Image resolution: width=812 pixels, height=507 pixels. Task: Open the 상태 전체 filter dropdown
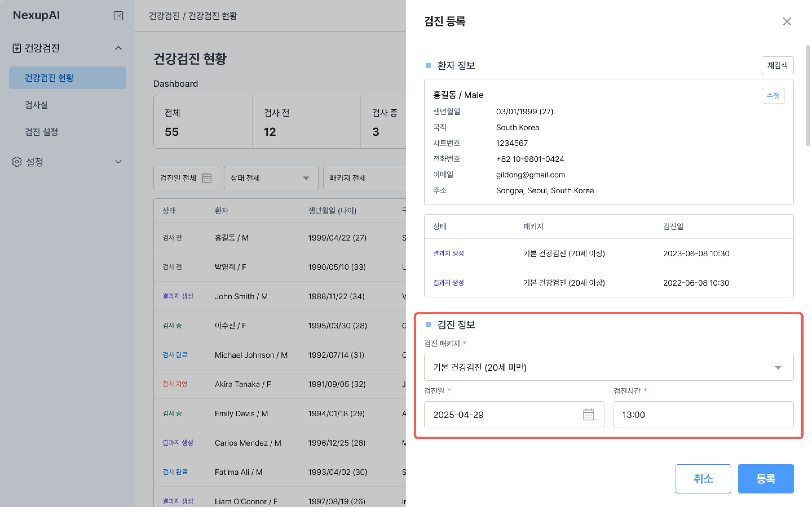pyautogui.click(x=271, y=178)
